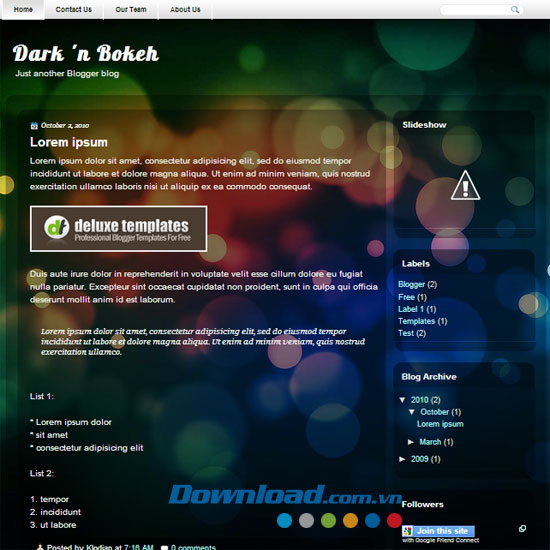550x550 pixels.
Task: Click the Google Friend Connect logo icon
Action: (407, 531)
